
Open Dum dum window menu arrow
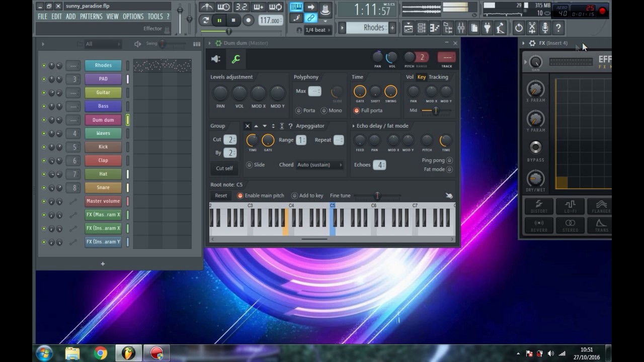point(211,43)
